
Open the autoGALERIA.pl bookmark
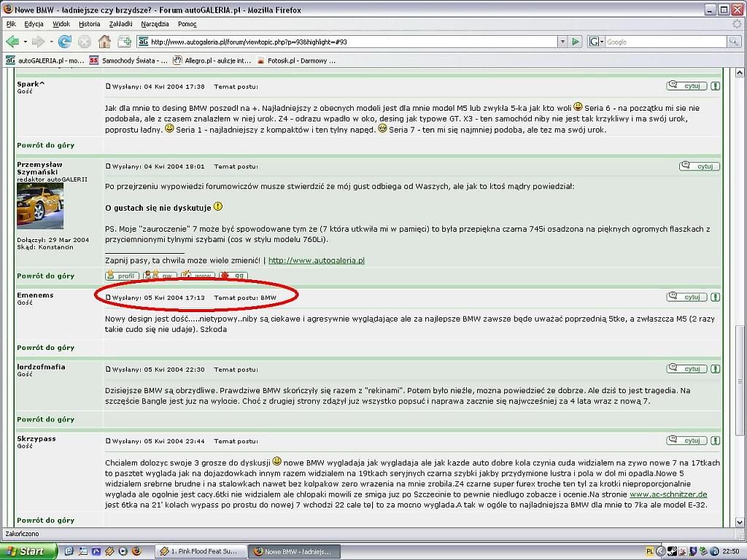click(44, 61)
